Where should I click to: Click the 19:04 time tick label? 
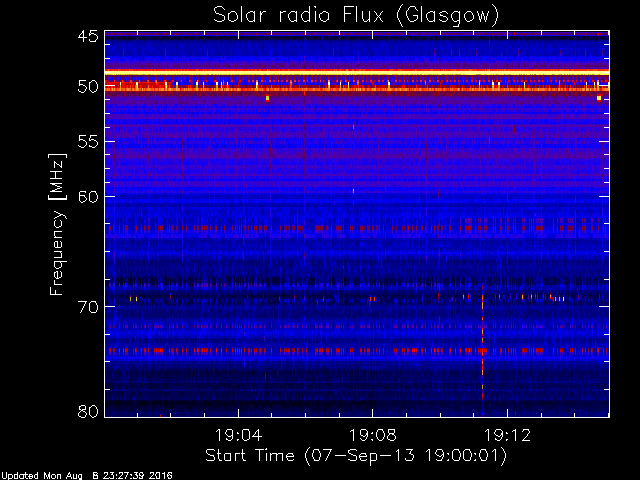tap(238, 435)
